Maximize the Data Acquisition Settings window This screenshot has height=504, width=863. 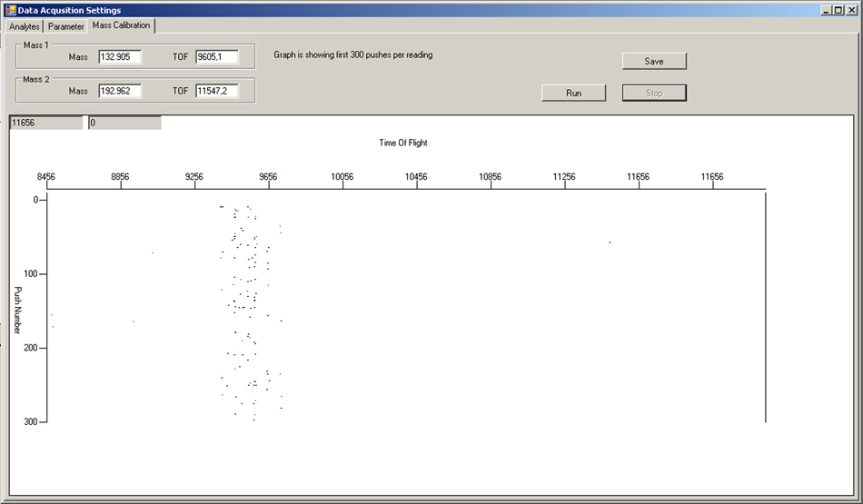[x=838, y=10]
